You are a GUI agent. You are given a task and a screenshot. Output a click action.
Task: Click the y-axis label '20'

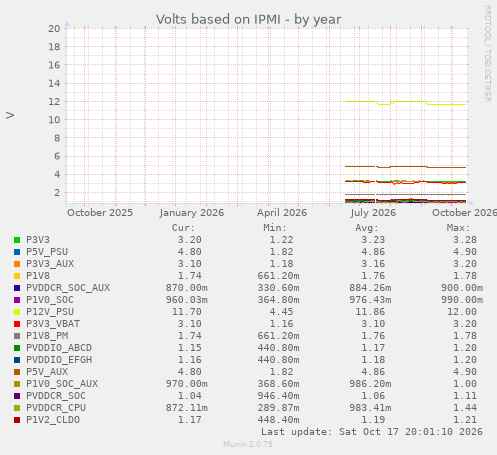pos(54,29)
